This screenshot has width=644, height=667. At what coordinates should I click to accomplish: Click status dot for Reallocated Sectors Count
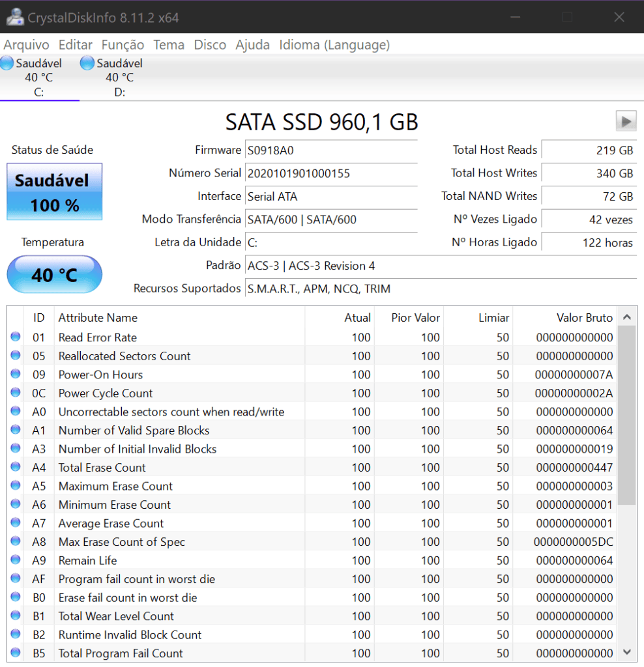point(16,355)
